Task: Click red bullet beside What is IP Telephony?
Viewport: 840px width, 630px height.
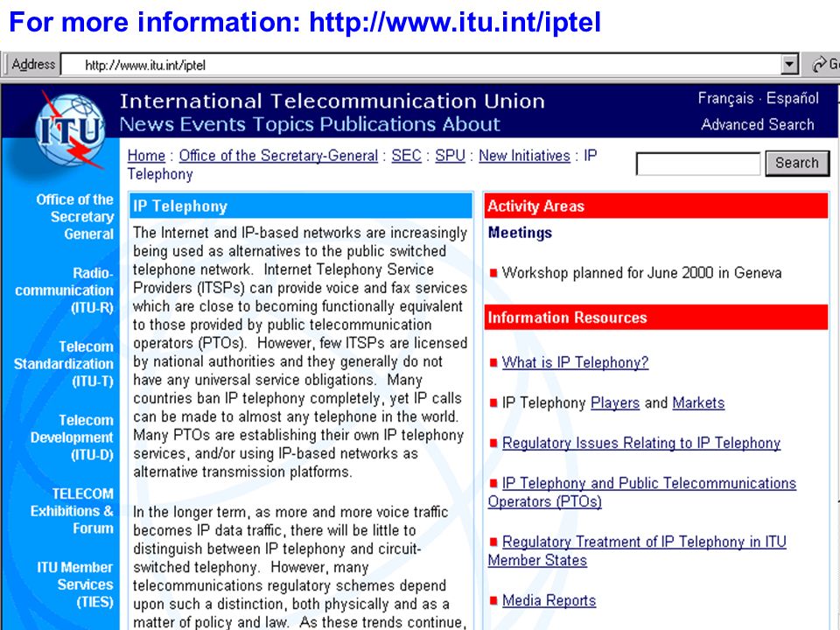Action: coord(493,362)
